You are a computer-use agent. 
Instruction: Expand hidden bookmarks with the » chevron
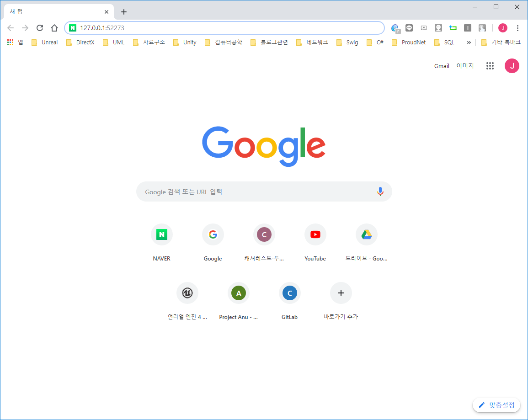pos(469,43)
